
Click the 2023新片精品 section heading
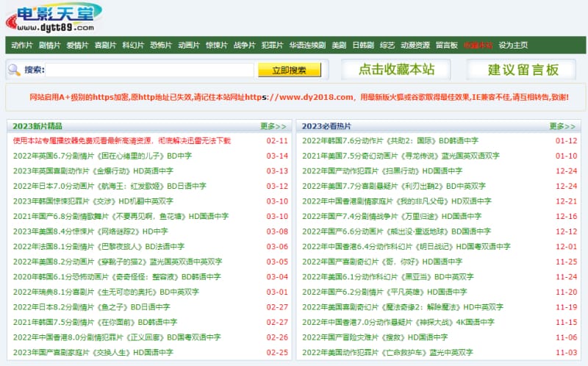[37, 126]
